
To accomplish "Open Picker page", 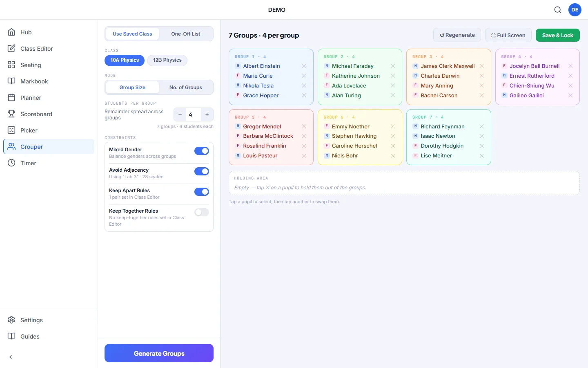I will 49,130.
